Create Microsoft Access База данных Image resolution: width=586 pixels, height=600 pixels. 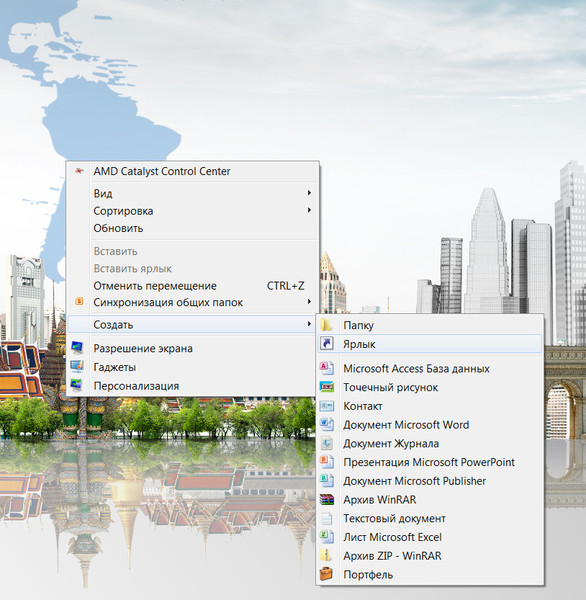[x=430, y=369]
